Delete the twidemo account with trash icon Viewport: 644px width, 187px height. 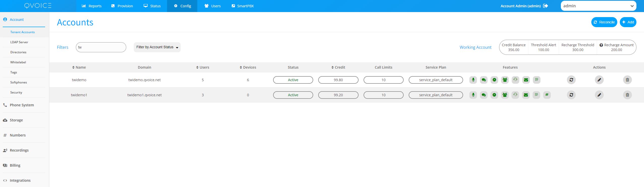pyautogui.click(x=627, y=80)
